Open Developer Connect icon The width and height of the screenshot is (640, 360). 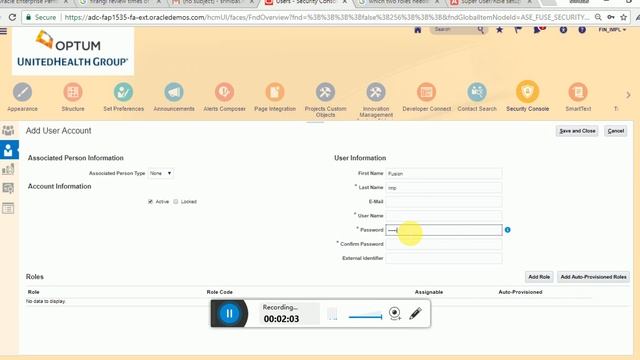[427, 92]
